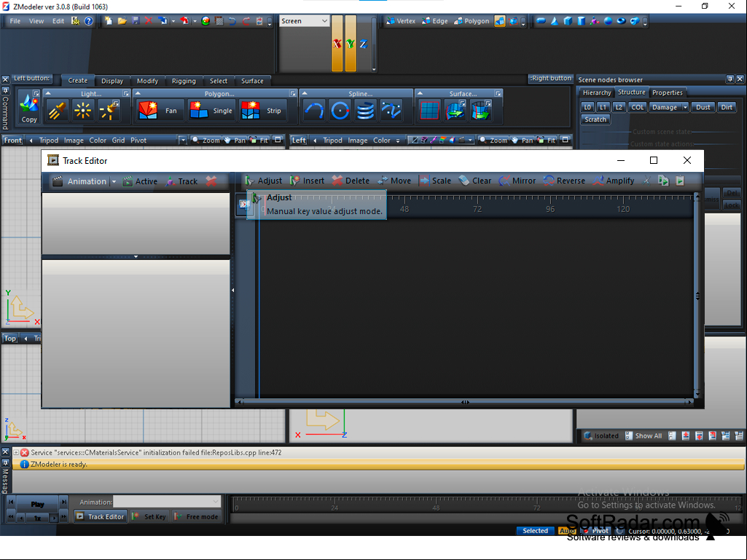The image size is (747, 560).
Task: Switch to the Modify tab
Action: [147, 81]
